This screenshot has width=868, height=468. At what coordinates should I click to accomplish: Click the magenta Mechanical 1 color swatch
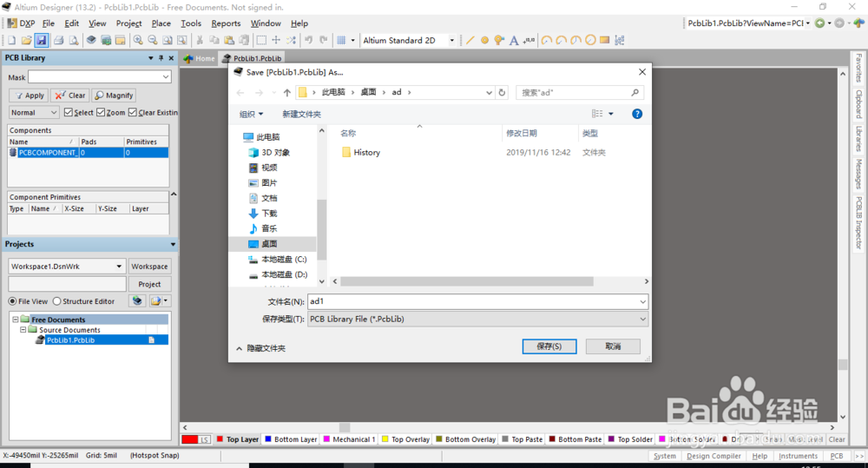click(x=326, y=439)
